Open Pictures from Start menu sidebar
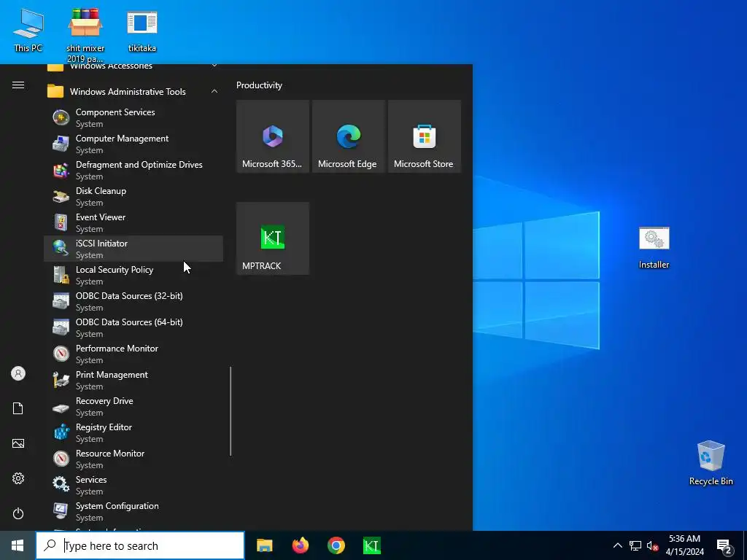The image size is (747, 560). (x=18, y=443)
